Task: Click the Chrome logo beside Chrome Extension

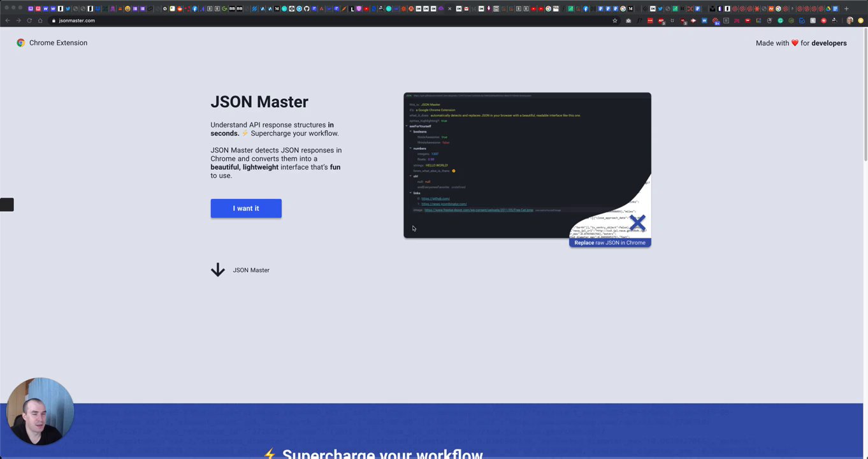Action: (x=21, y=43)
